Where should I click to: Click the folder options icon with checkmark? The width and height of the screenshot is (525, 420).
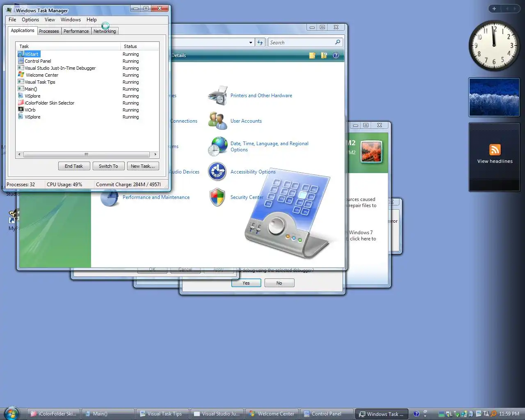[x=324, y=55]
